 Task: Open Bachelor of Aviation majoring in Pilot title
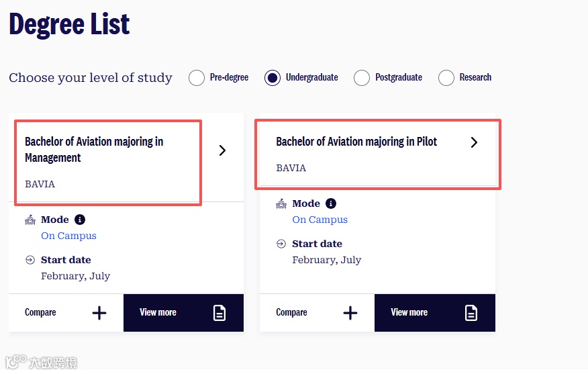356,142
